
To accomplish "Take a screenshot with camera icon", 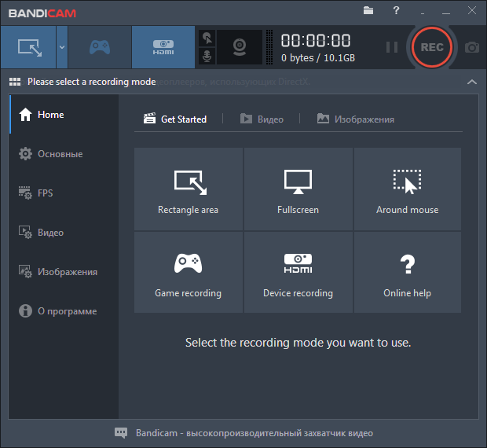I will [x=471, y=47].
